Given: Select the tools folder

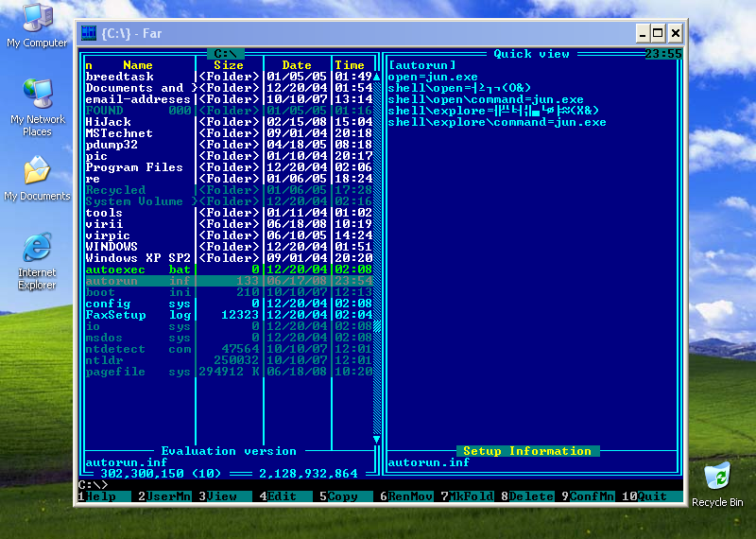Looking at the screenshot, I should pyautogui.click(x=229, y=213).
